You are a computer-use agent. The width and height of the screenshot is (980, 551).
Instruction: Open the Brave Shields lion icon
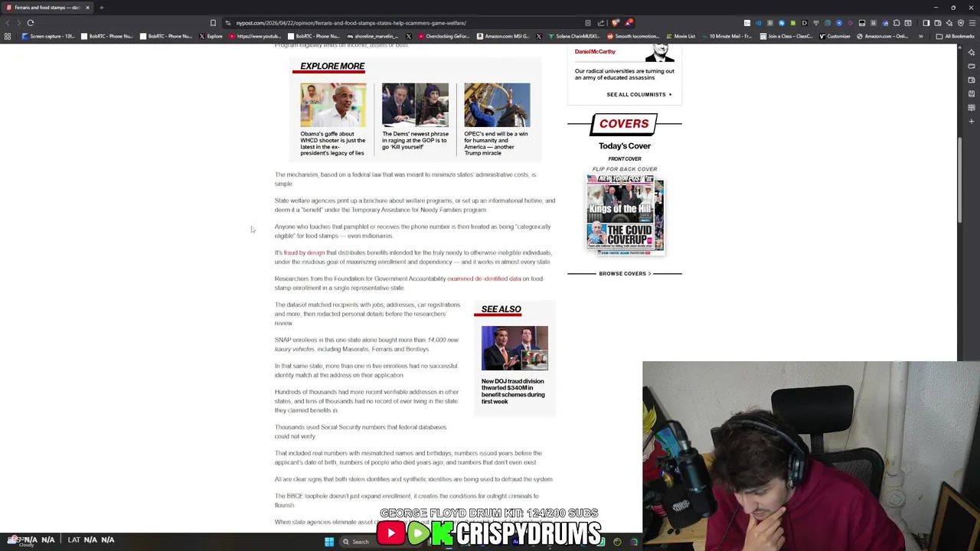coord(615,23)
